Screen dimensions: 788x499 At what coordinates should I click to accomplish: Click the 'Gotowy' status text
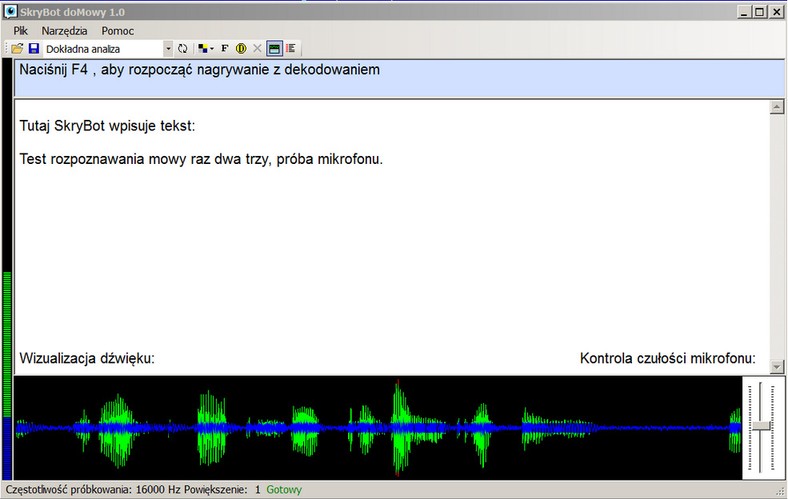pyautogui.click(x=284, y=489)
